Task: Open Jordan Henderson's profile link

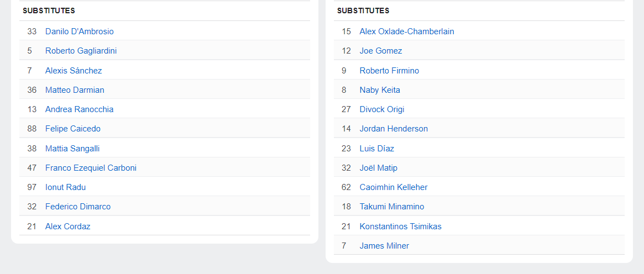Action: [x=394, y=129]
